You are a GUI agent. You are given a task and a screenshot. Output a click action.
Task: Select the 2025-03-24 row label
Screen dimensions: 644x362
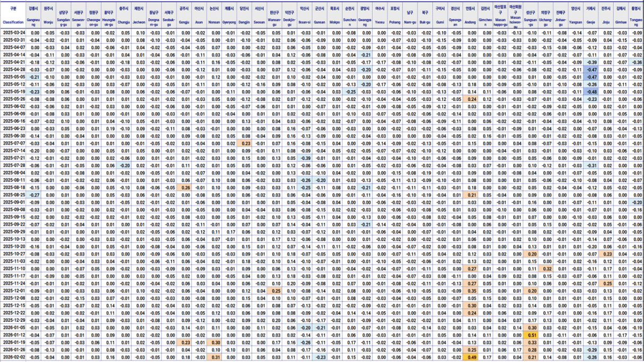[13, 33]
